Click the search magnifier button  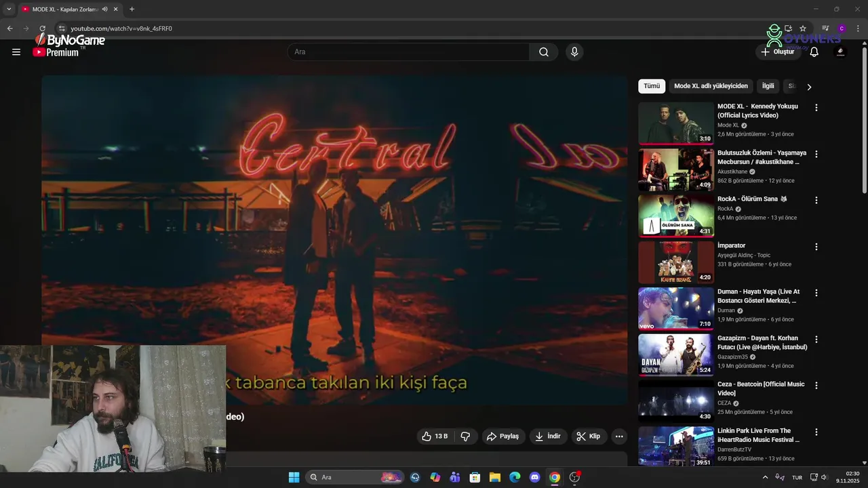pos(544,52)
